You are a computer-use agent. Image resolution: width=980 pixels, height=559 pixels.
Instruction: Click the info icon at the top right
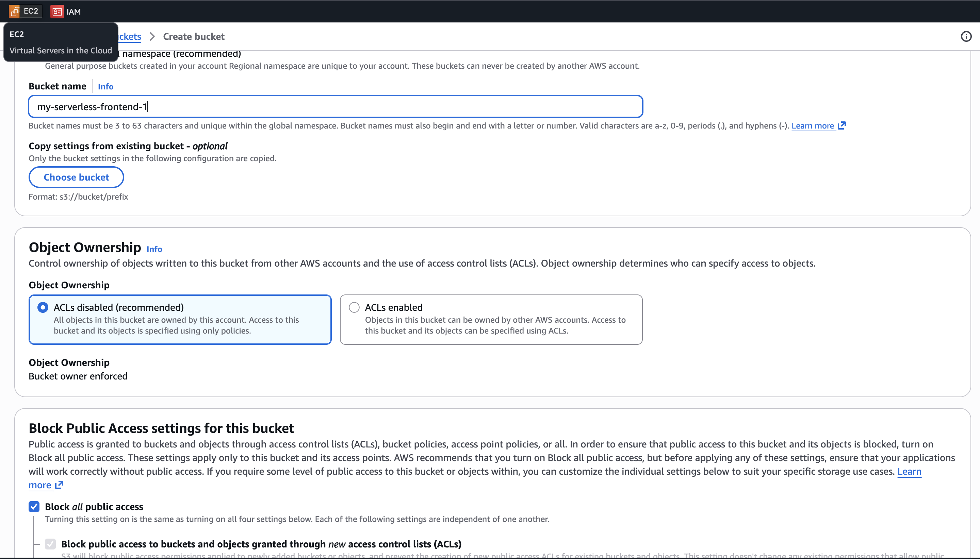[x=966, y=36]
